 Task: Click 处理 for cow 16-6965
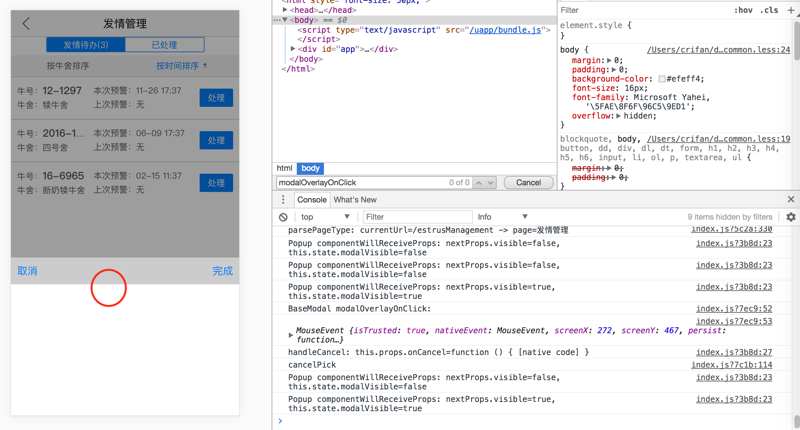[x=216, y=183]
